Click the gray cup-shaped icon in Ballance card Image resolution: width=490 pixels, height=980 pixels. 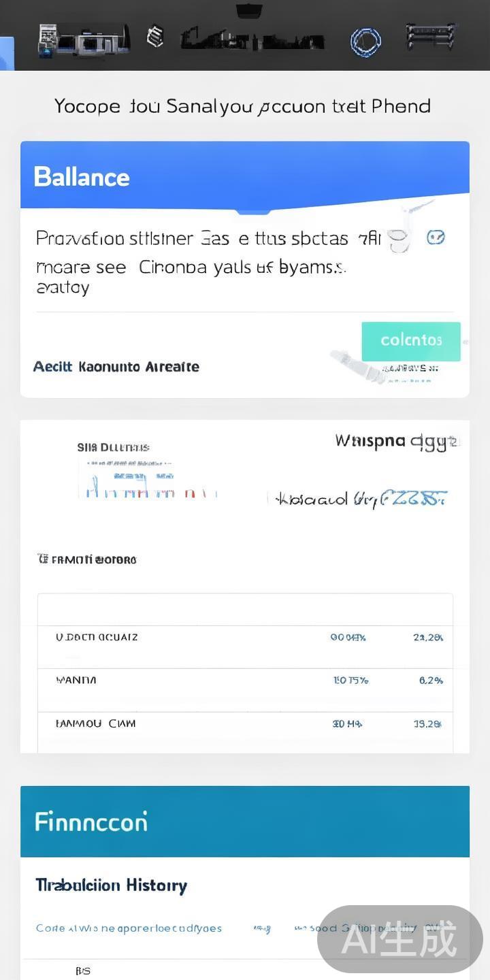click(399, 240)
